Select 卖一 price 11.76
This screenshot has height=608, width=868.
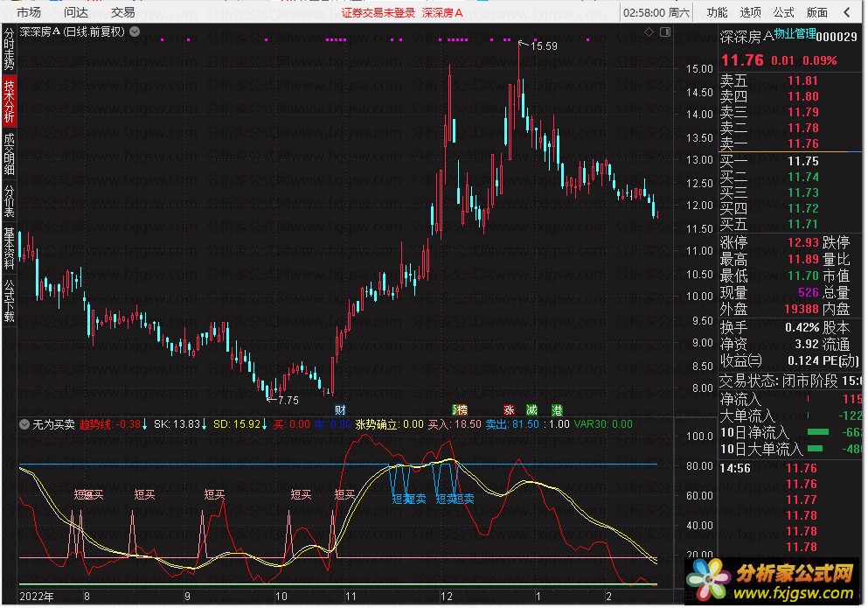point(802,143)
